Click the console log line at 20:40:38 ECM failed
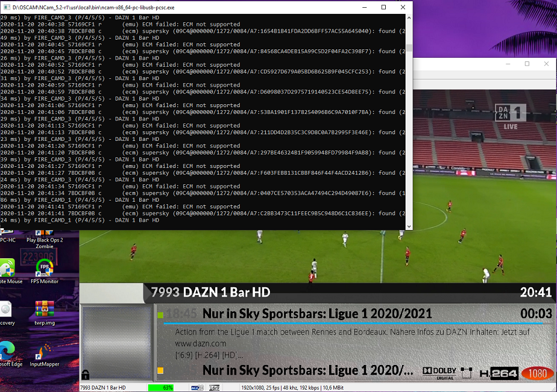 120,24
